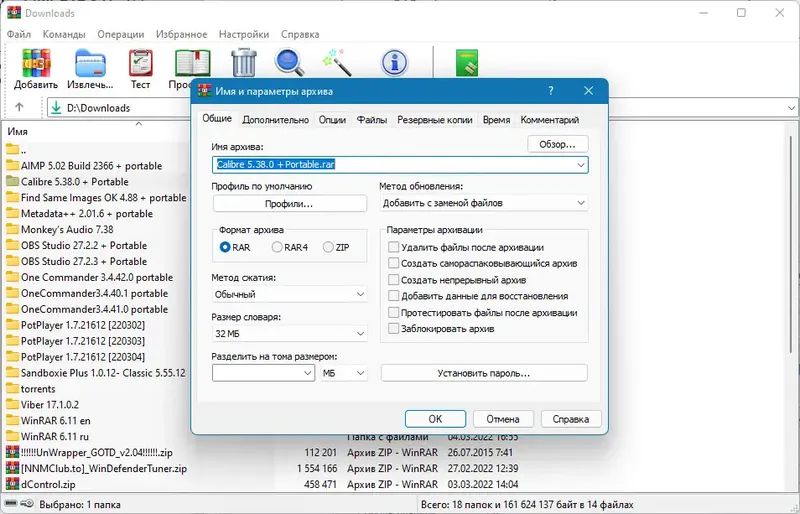
Task: Click the help question mark in dialog
Action: (551, 90)
